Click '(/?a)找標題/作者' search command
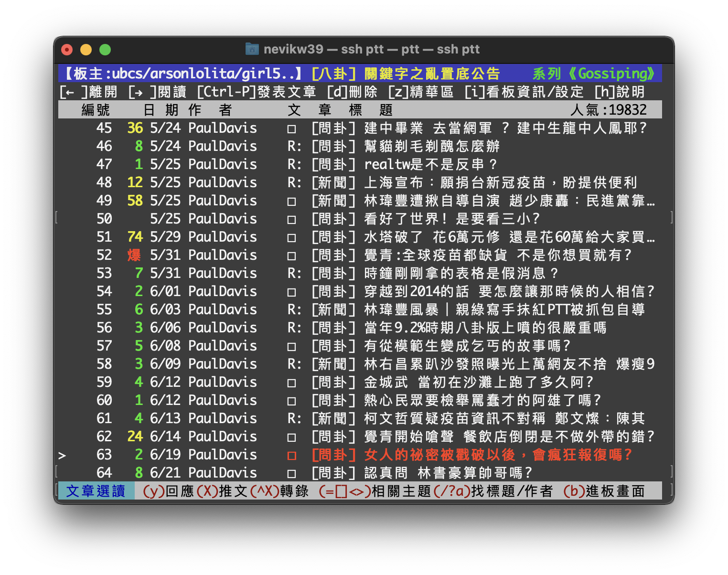The image size is (728, 575). point(493,491)
